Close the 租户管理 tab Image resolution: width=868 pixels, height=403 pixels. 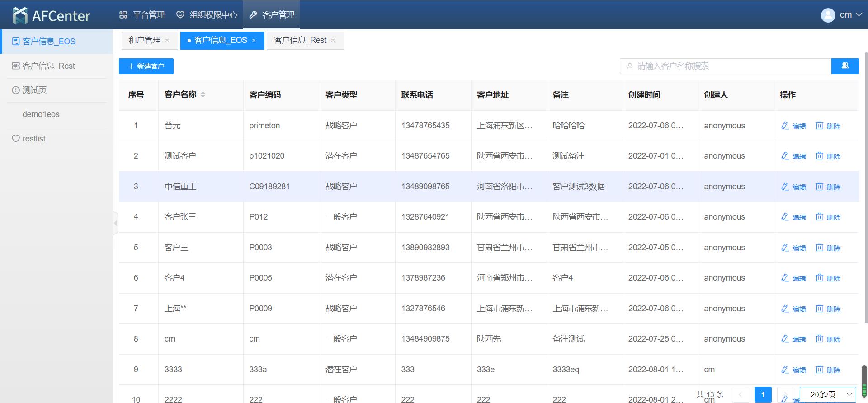click(x=167, y=41)
